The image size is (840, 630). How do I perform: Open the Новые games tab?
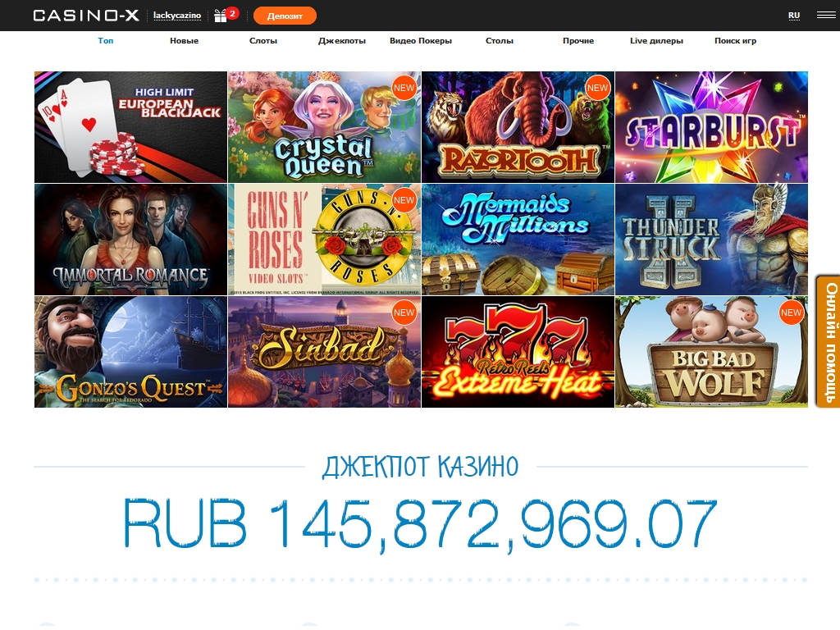pos(184,41)
